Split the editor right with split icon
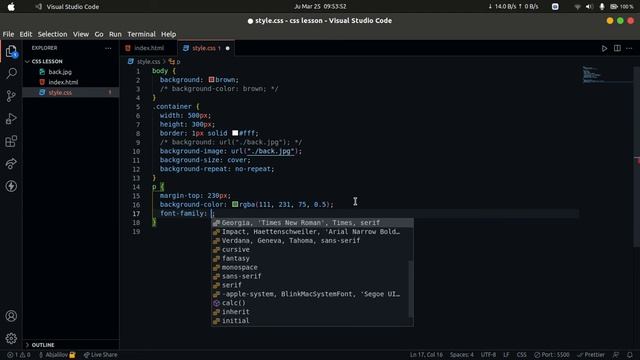This screenshot has width=640, height=360. pos(617,48)
